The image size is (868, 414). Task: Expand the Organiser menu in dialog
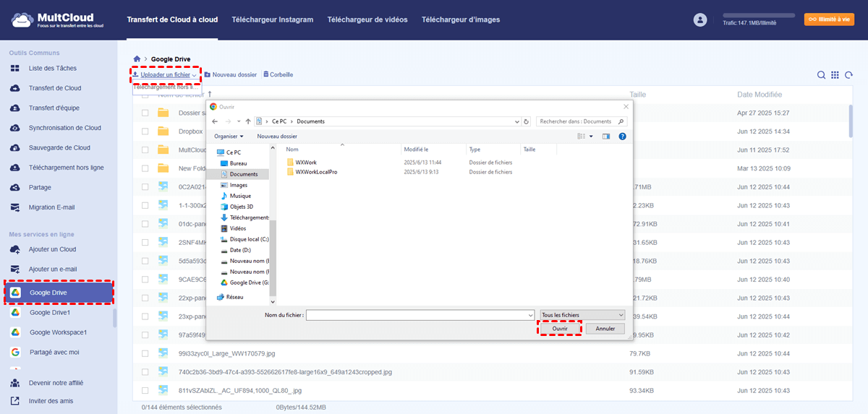point(229,136)
